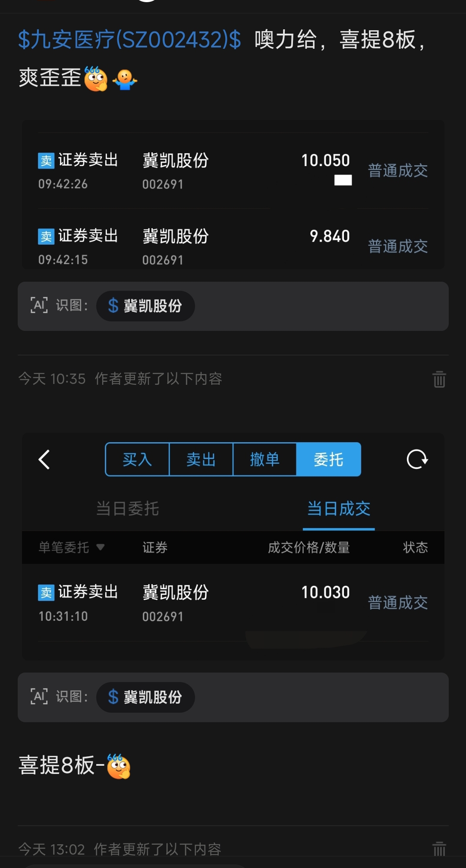Select the 撤单 tab
466x868 pixels.
pos(264,459)
